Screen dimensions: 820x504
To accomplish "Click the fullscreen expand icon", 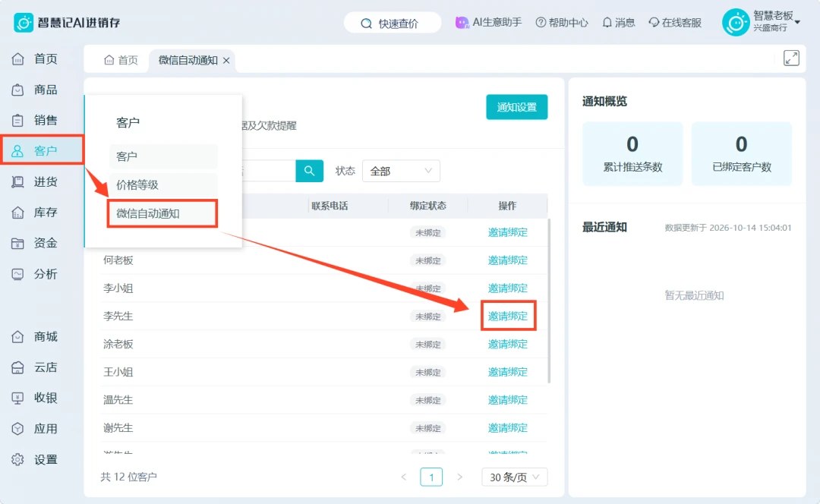I will coord(791,58).
